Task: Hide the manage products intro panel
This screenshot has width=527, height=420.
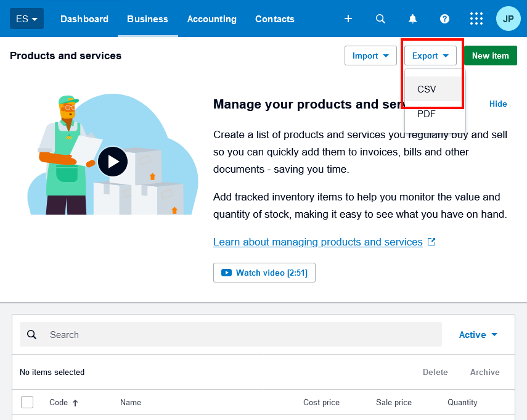Action: [498, 104]
